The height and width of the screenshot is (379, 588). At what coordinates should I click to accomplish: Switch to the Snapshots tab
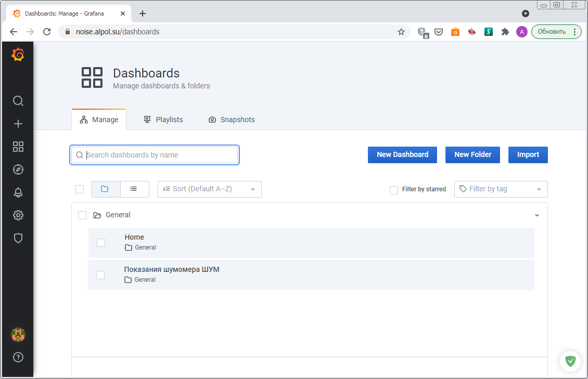tap(232, 120)
